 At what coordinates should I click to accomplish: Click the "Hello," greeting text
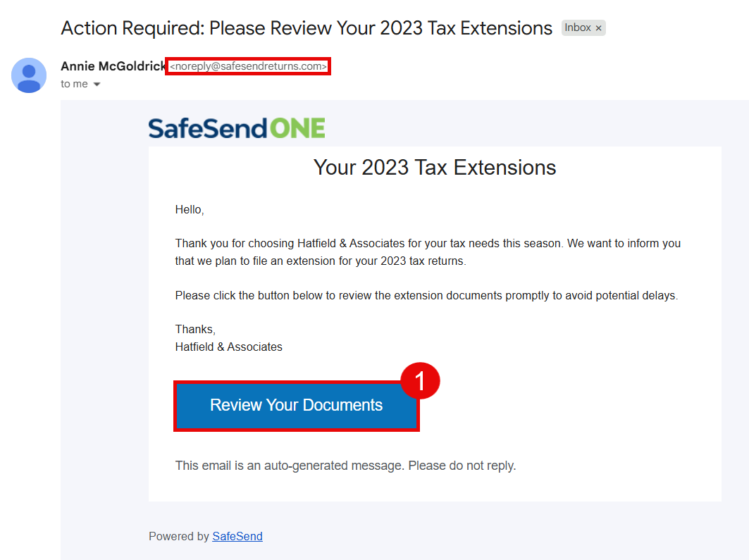190,210
